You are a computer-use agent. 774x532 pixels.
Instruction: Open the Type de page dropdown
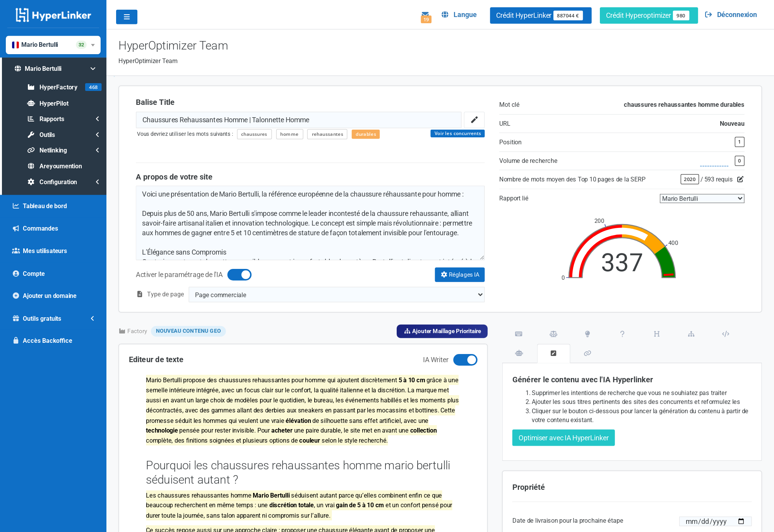click(x=336, y=294)
